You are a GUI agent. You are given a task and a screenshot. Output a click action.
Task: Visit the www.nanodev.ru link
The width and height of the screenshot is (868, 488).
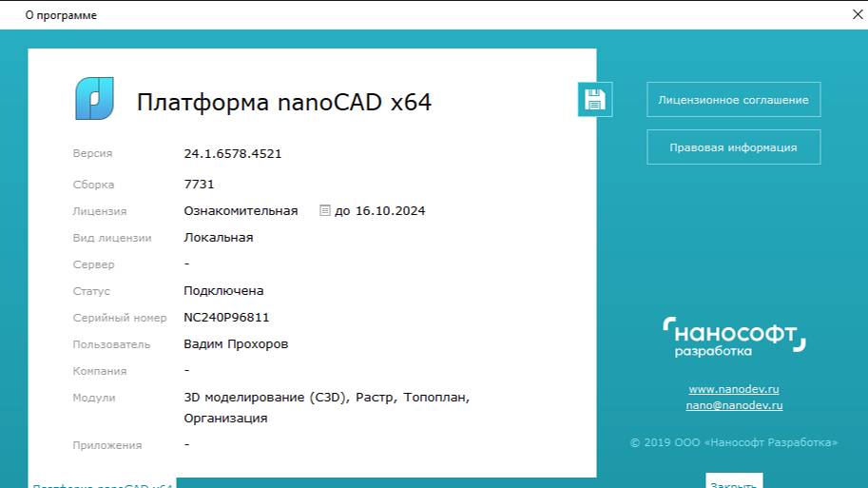pos(734,389)
